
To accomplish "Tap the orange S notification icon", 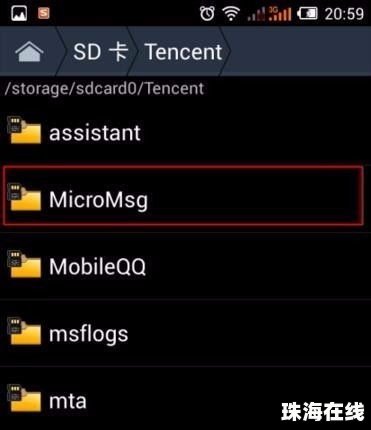I will pyautogui.click(x=44, y=14).
